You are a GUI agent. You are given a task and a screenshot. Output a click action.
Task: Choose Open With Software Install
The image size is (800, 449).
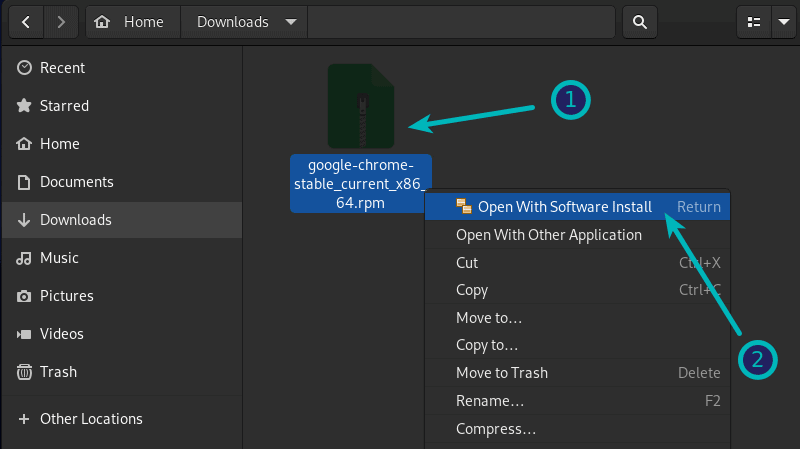pos(564,207)
